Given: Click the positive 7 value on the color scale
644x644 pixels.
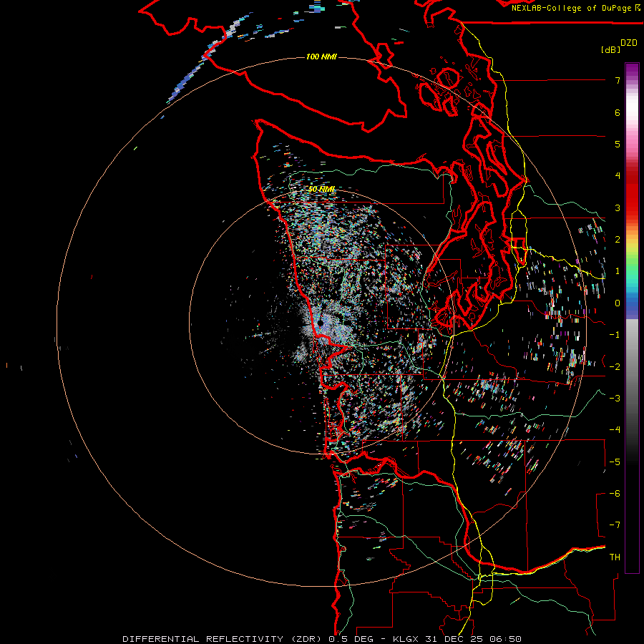Looking at the screenshot, I should (x=618, y=80).
